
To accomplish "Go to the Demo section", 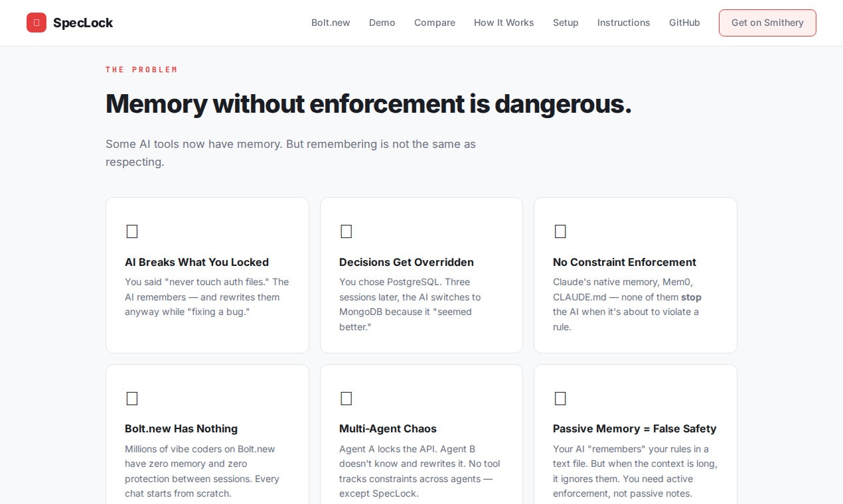I will click(x=382, y=23).
